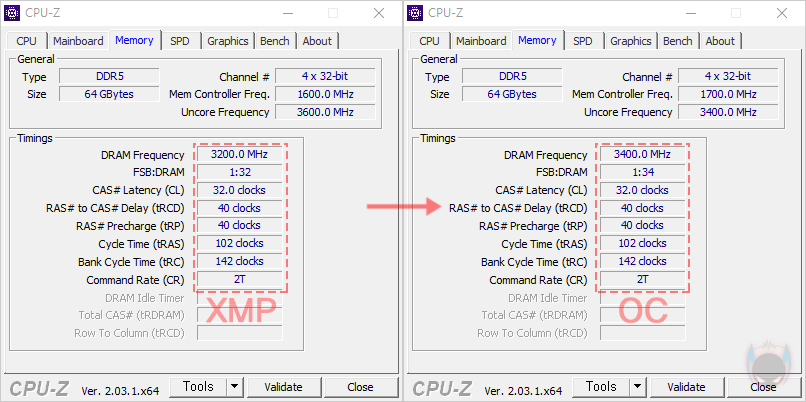Click the 64 GBytes size field in the right window
The image size is (806, 402).
(512, 94)
